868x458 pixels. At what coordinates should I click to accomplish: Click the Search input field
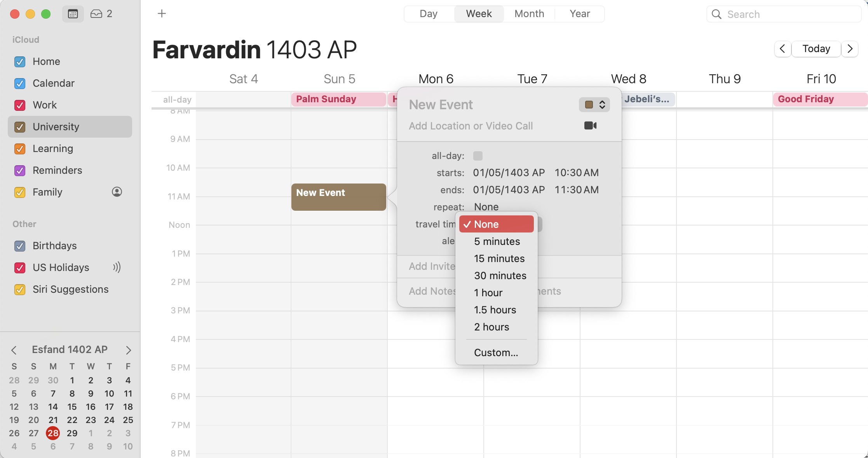pyautogui.click(x=784, y=14)
